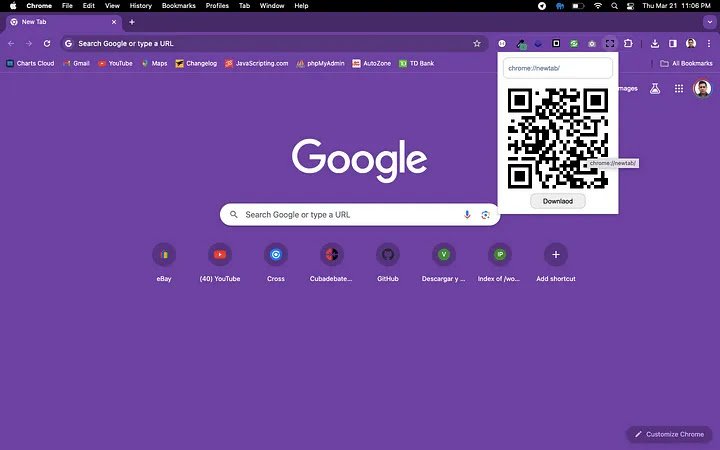Open the History menu

tap(141, 6)
